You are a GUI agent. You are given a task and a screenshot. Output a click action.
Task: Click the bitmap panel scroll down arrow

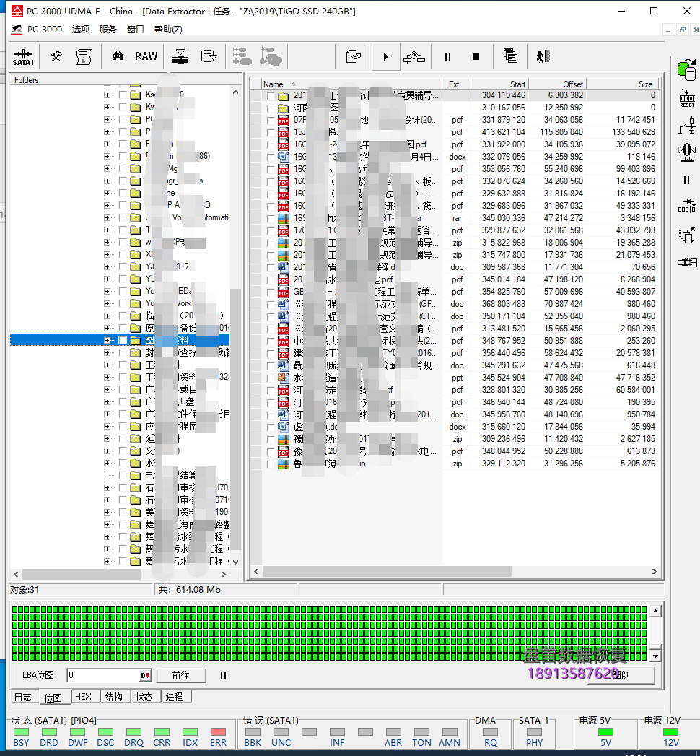pos(655,656)
